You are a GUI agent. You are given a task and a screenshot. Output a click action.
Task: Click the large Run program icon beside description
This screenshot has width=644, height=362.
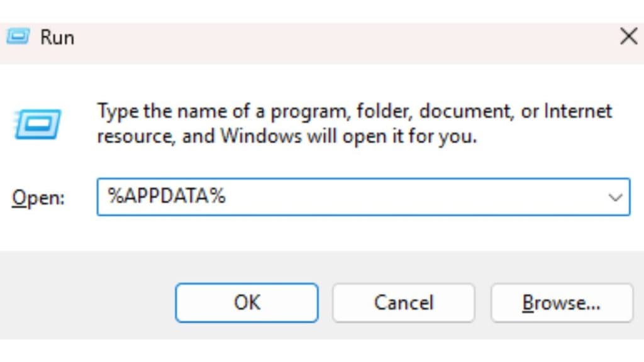(x=37, y=124)
